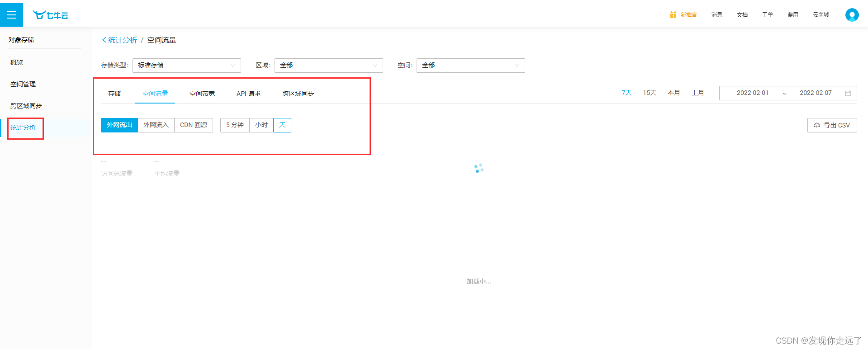Switch to the API 请求 tab
Image resolution: width=868 pixels, height=349 pixels.
249,94
